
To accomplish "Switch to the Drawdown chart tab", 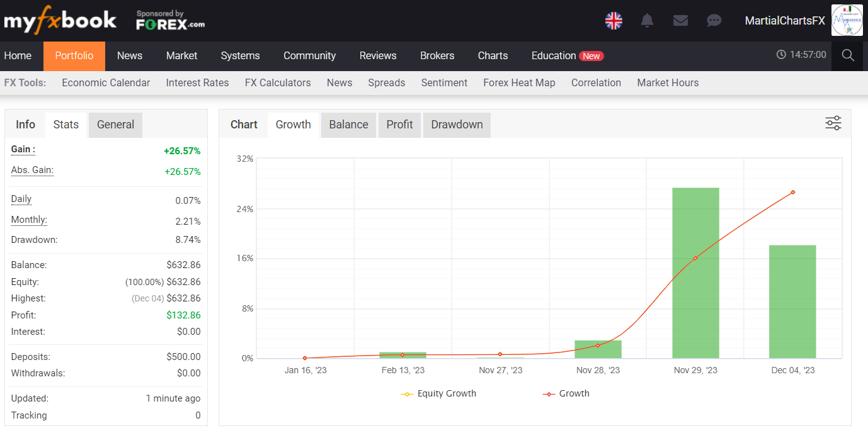I will [x=457, y=125].
